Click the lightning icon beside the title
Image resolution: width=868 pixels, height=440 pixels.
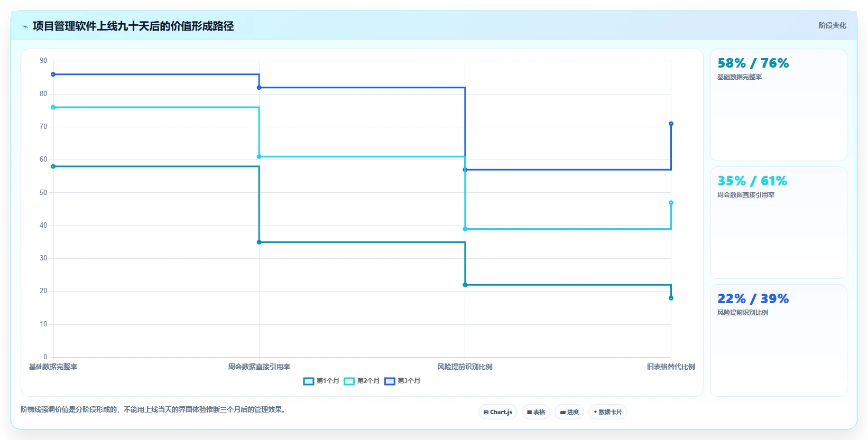[x=25, y=26]
